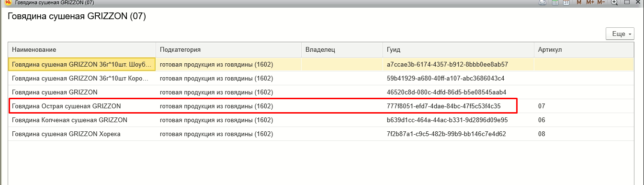Image resolution: width=644 pixels, height=185 pixels.
Task: Select row Говядина Острая сушеная GRIZZON
Action: point(321,106)
